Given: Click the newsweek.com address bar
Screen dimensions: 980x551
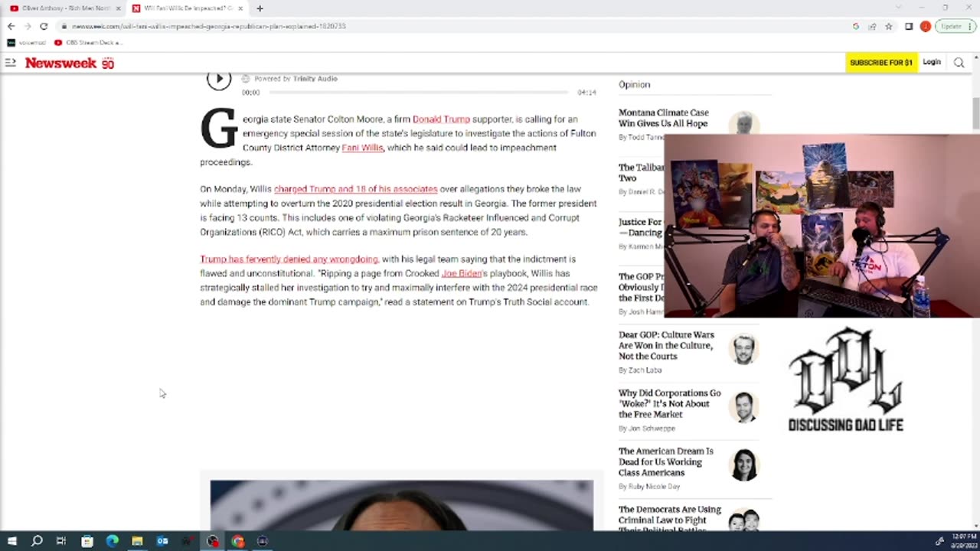Looking at the screenshot, I should tap(452, 26).
